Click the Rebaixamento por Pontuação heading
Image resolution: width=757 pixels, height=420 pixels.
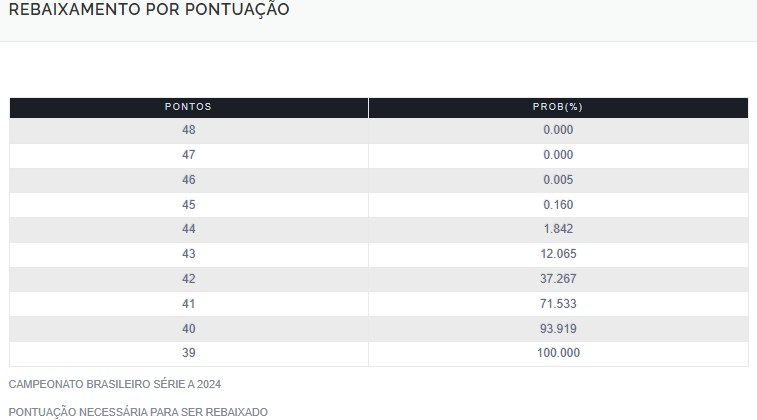click(x=149, y=9)
